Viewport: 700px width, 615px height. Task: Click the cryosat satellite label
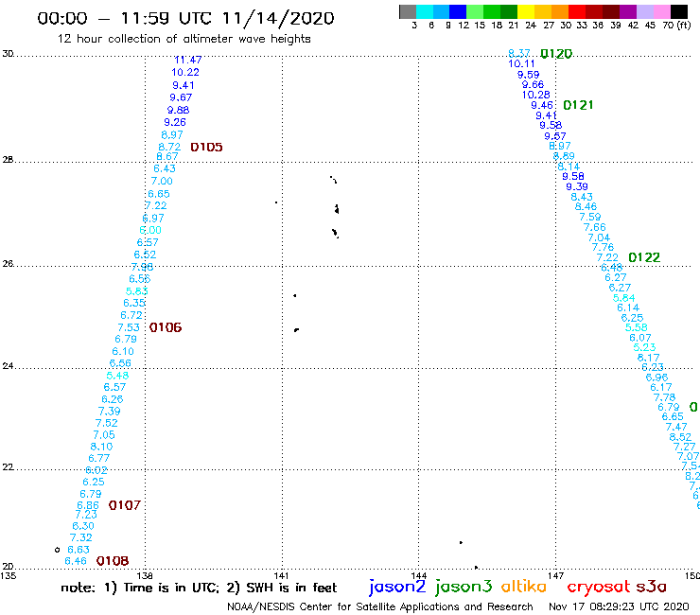598,587
